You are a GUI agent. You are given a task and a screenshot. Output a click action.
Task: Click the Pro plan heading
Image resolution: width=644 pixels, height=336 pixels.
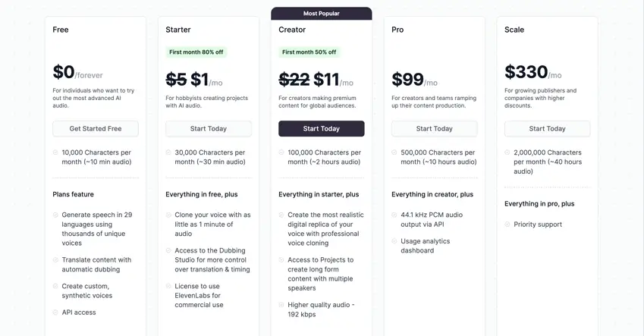397,30
